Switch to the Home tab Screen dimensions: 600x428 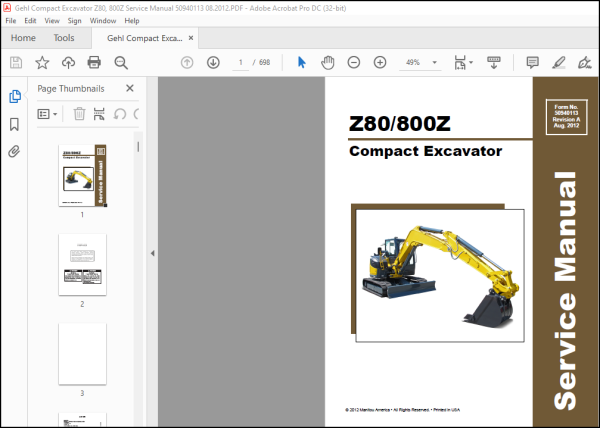[23, 38]
